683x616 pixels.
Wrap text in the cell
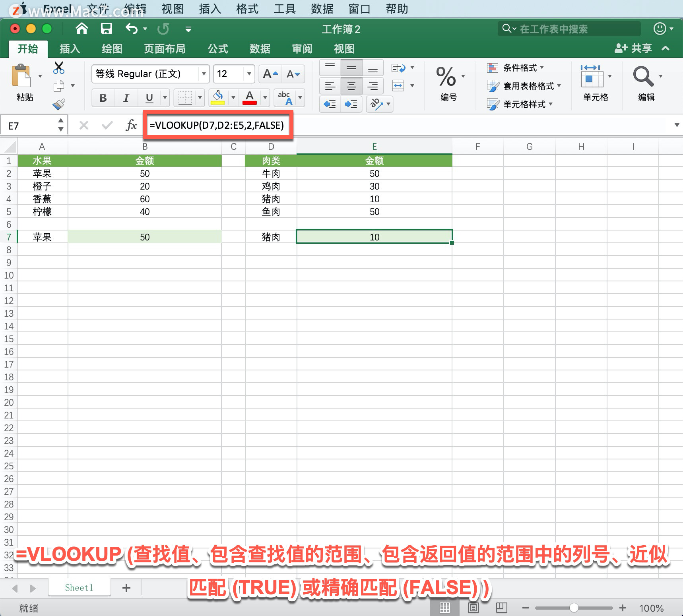click(x=398, y=68)
